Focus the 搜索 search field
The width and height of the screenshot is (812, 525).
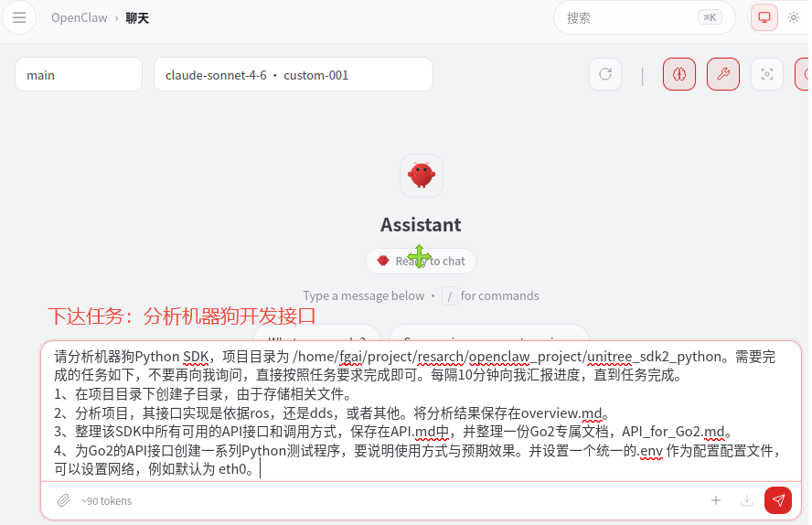(645, 17)
